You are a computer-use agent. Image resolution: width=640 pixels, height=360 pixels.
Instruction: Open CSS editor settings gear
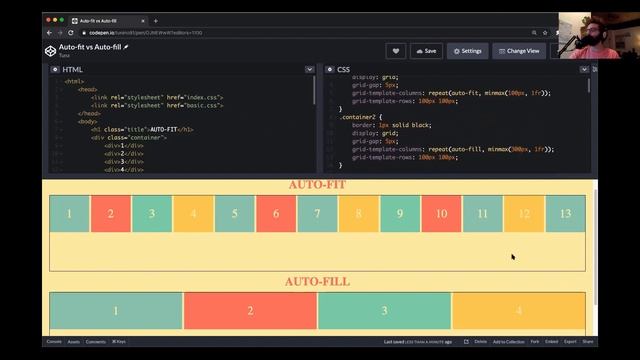[x=330, y=69]
